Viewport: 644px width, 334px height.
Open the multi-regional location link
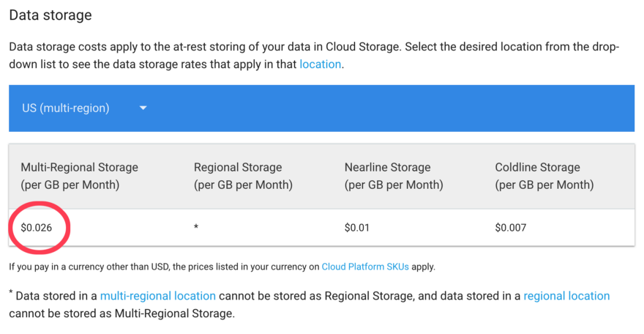click(x=157, y=296)
